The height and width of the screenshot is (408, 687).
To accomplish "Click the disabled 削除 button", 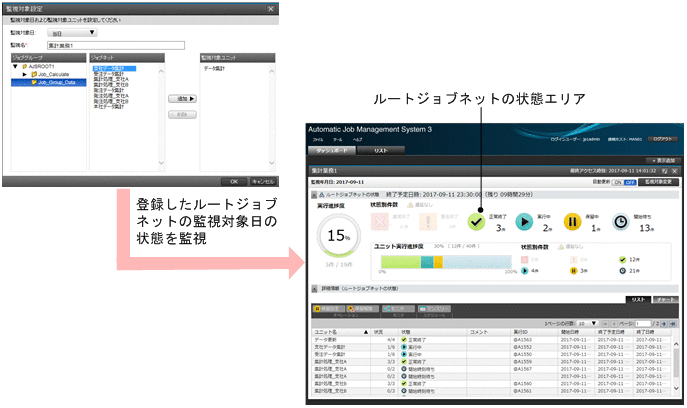I will tap(182, 115).
